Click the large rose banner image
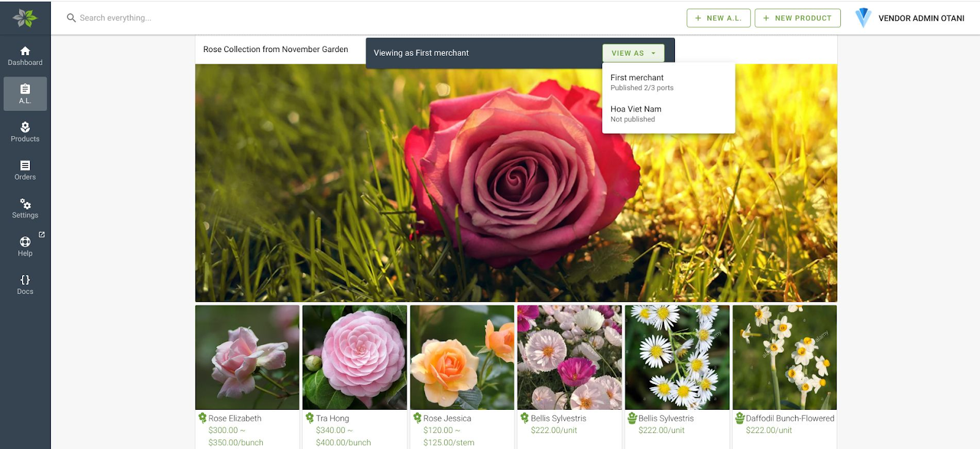980x449 pixels. click(516, 183)
